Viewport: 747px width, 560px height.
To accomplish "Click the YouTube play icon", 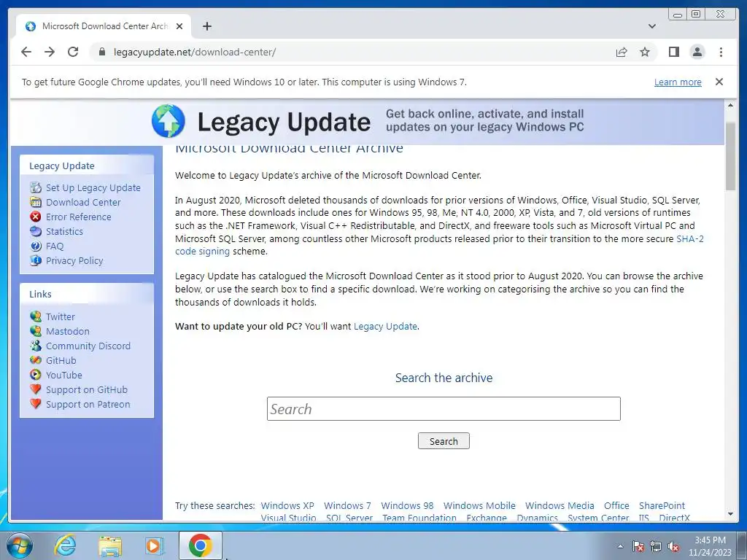I will pyautogui.click(x=36, y=375).
